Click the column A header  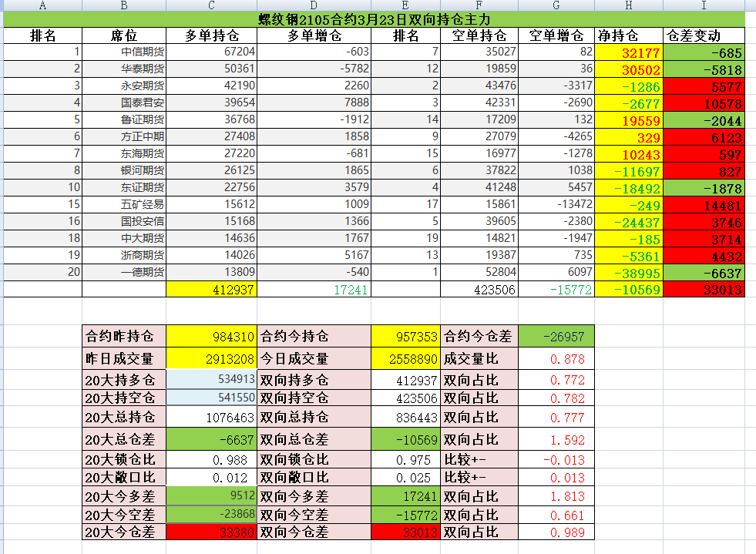click(42, 5)
